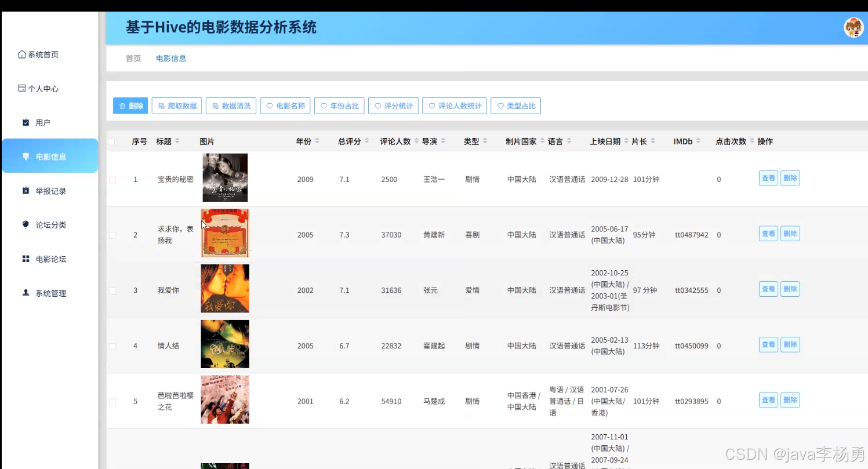Sort table by 类型 column arrows
This screenshot has width=868, height=469.
point(485,141)
